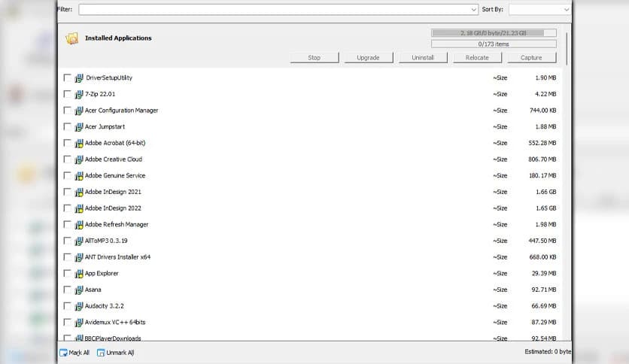Tick the DriverSetupUtility checkbox
Screen dimensions: 629x364
(67, 77)
